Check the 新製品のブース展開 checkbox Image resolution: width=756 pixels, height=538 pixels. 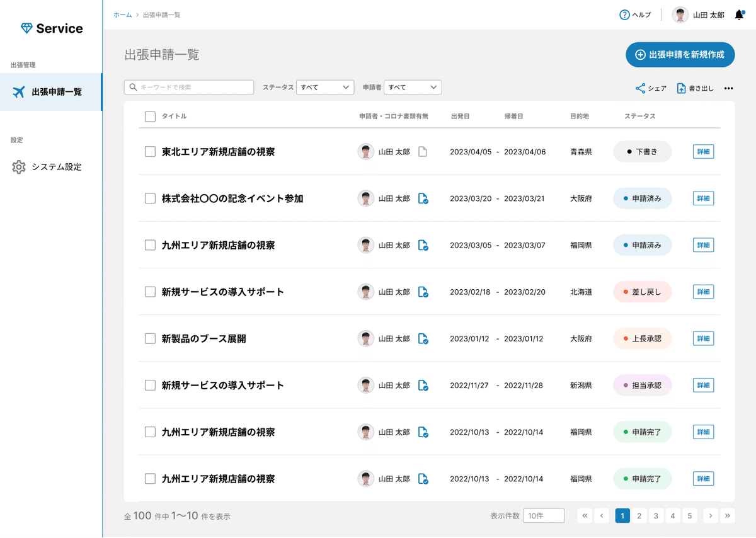(x=150, y=338)
